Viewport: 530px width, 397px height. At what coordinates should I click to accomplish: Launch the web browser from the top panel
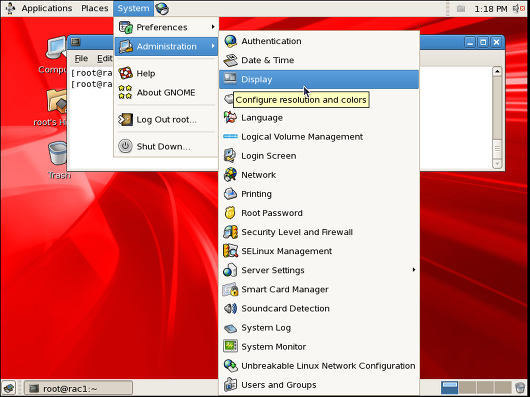pyautogui.click(x=162, y=8)
